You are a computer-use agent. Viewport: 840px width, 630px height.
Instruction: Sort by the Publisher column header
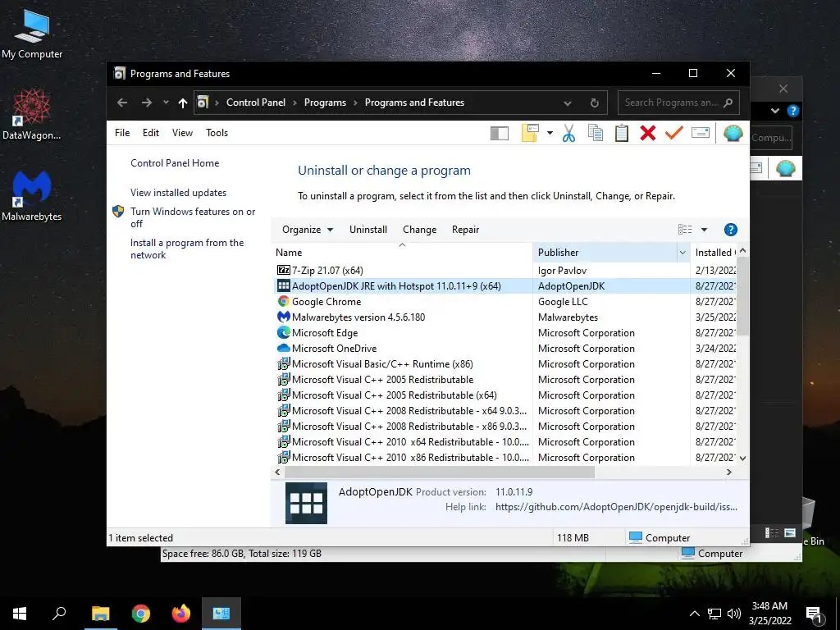coord(605,253)
